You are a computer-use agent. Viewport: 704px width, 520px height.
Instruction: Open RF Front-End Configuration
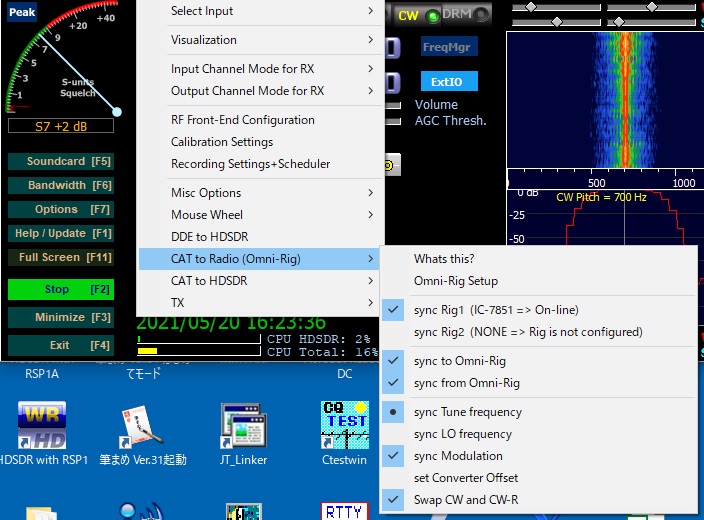coord(260,120)
